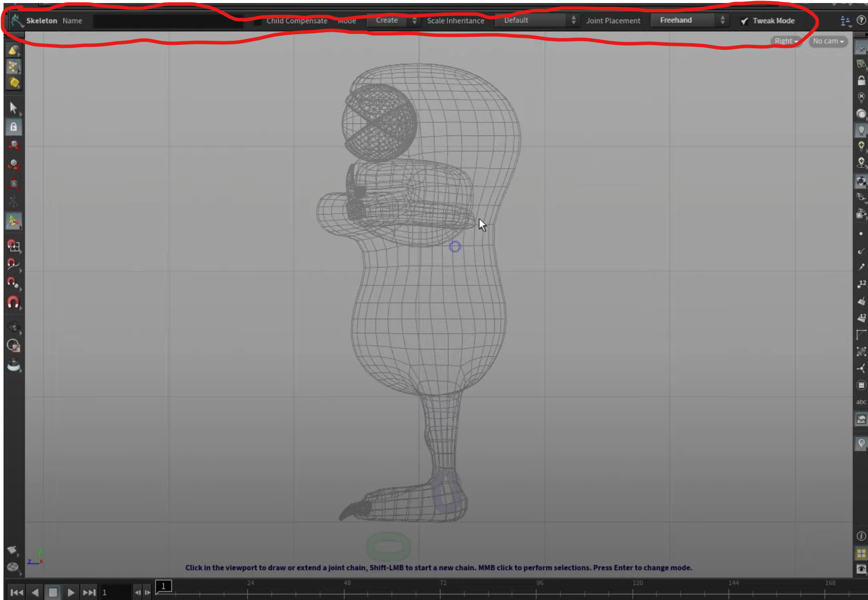Choose the Move tool with red arrows and cube
The width and height of the screenshot is (868, 600).
click(x=14, y=145)
